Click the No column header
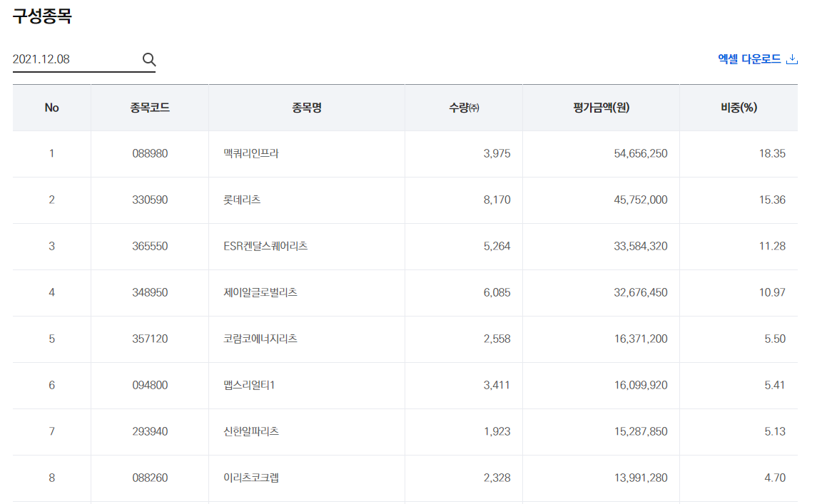Viewport: 817px width, 504px height. (x=51, y=108)
